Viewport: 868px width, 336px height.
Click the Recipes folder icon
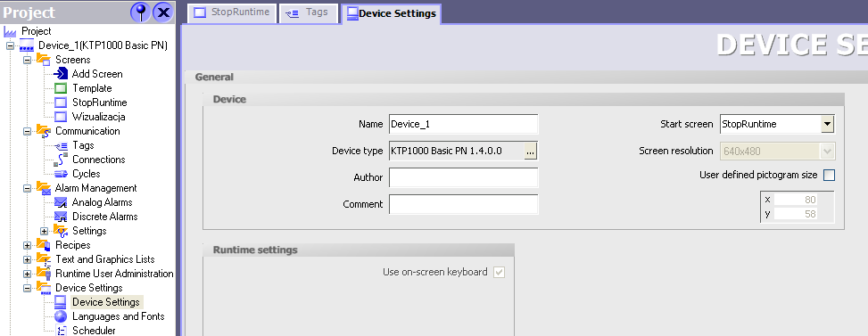(x=43, y=245)
